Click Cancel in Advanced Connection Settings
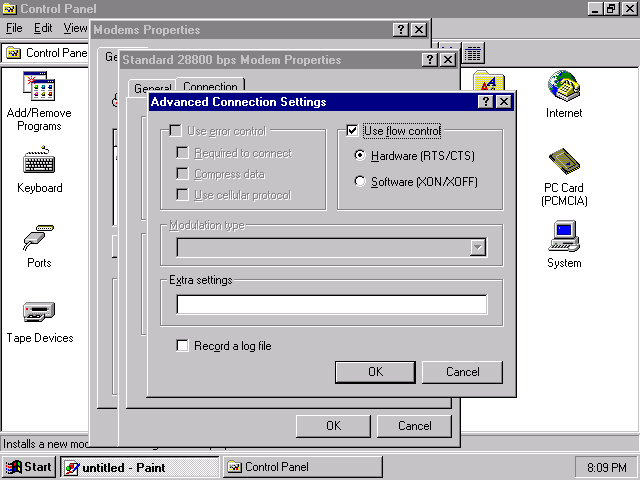The image size is (640, 480). click(462, 372)
